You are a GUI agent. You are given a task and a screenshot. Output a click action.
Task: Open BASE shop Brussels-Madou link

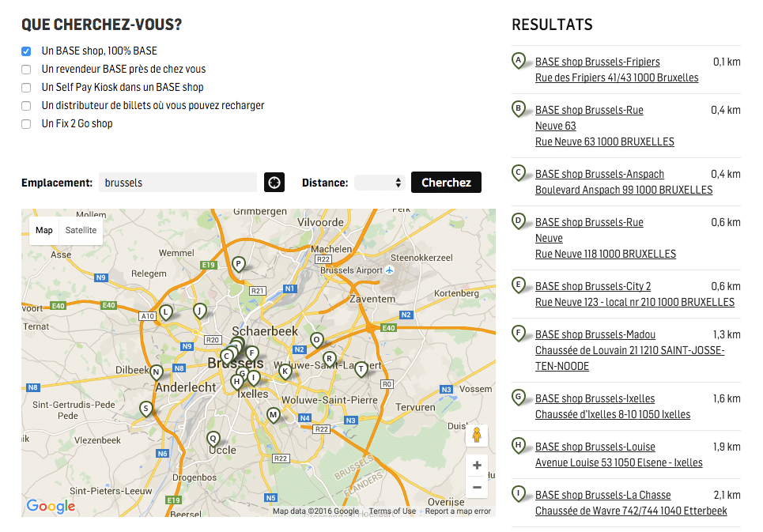595,334
